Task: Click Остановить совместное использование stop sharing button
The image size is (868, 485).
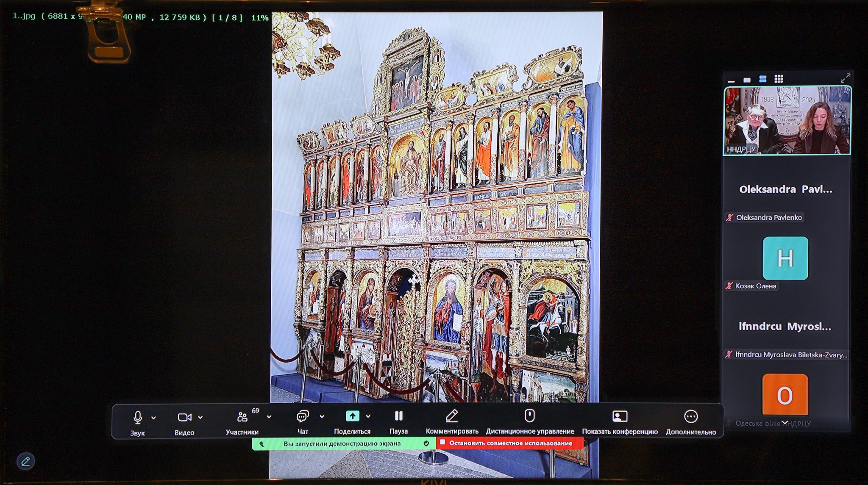Action: [x=510, y=443]
